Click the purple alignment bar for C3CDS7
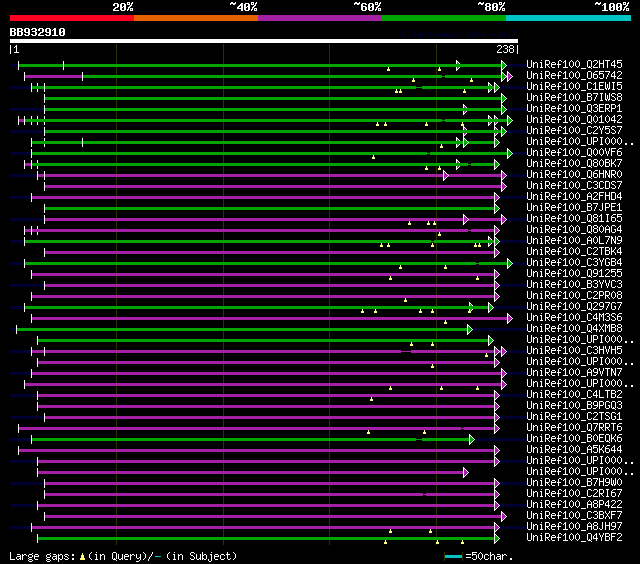Screen dimensions: 640x564 tap(274, 187)
